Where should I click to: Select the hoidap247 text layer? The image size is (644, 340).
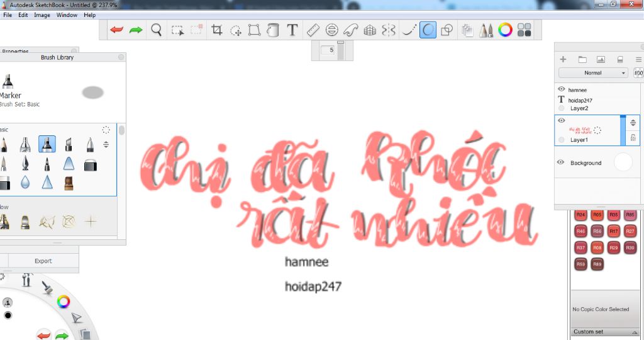click(579, 100)
